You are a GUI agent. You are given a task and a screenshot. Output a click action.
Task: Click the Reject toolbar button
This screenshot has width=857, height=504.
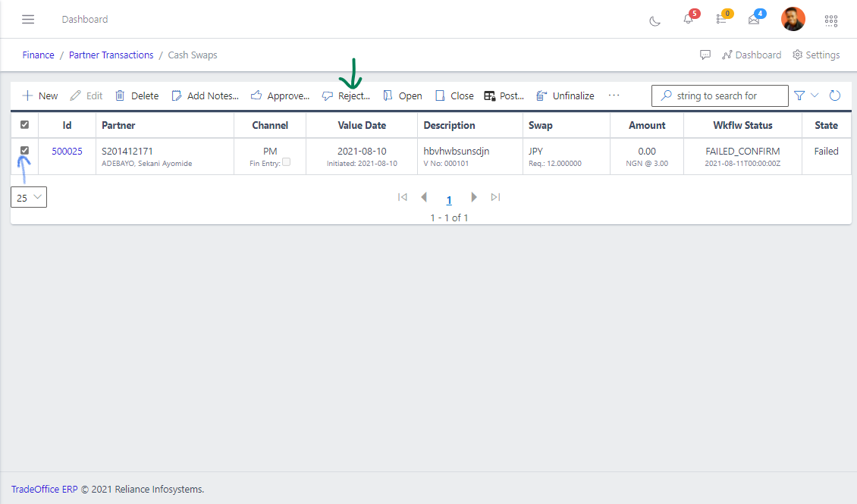point(346,96)
